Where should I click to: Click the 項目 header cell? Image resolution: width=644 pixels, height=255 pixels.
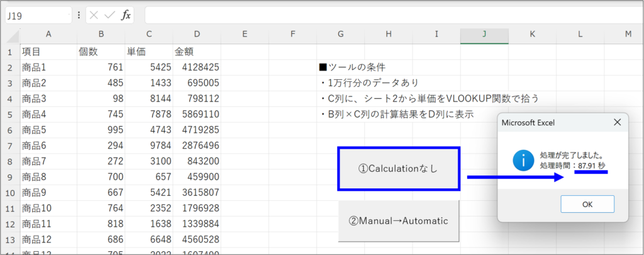click(x=48, y=52)
